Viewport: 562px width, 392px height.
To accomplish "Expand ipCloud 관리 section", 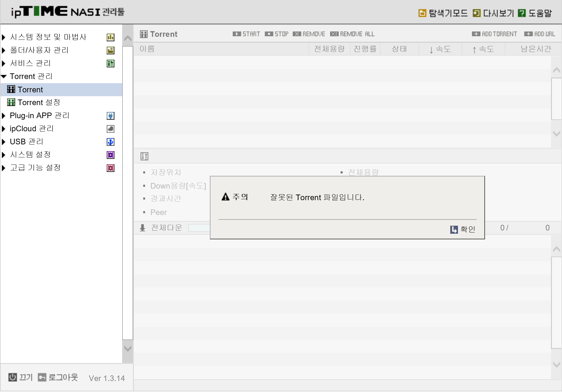I will (4, 129).
